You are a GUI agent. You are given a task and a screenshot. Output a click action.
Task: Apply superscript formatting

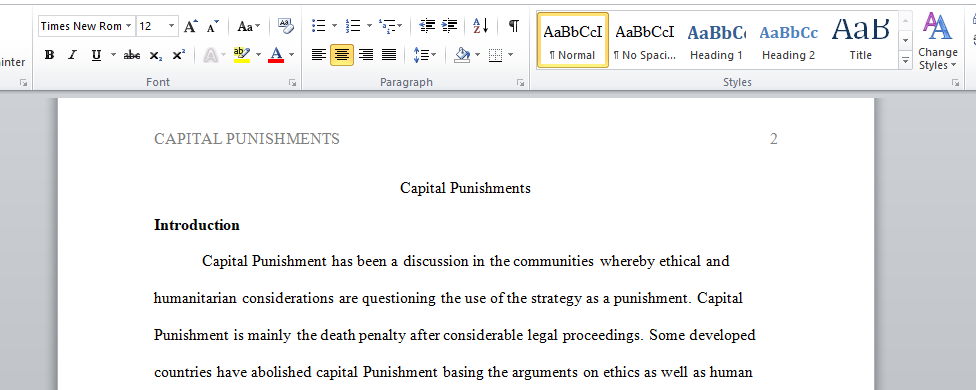coord(179,55)
